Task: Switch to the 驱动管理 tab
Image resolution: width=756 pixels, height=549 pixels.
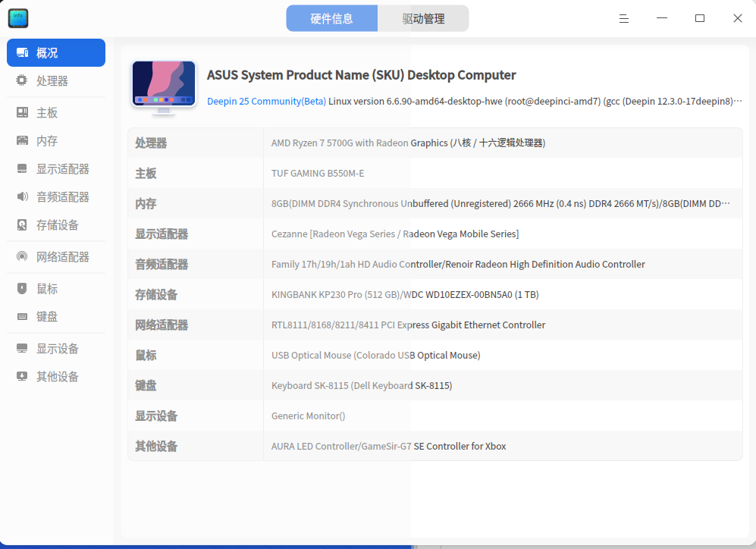Action: [423, 18]
